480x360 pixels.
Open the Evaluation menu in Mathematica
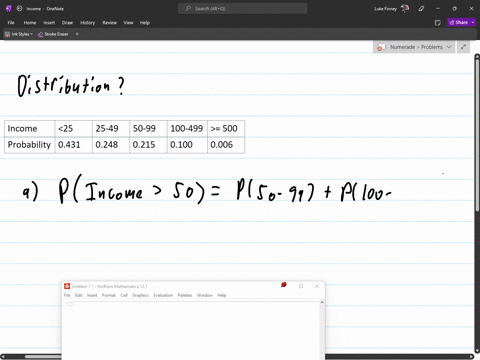[163, 295]
